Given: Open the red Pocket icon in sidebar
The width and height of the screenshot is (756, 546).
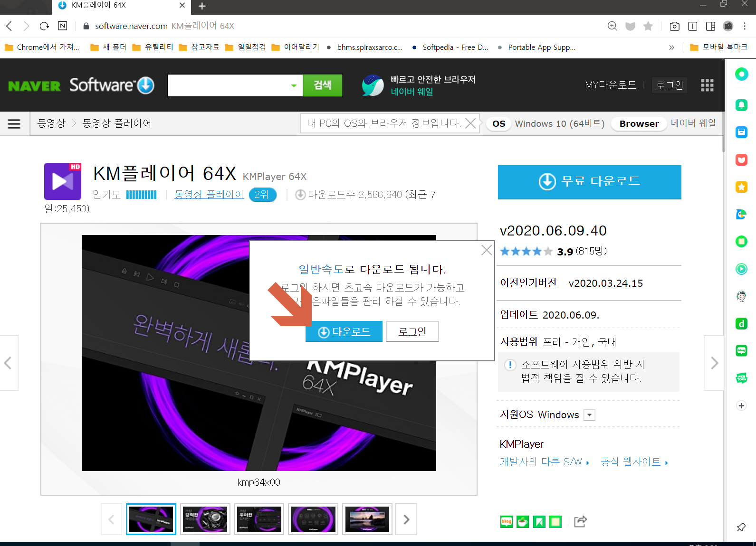Looking at the screenshot, I should (741, 160).
